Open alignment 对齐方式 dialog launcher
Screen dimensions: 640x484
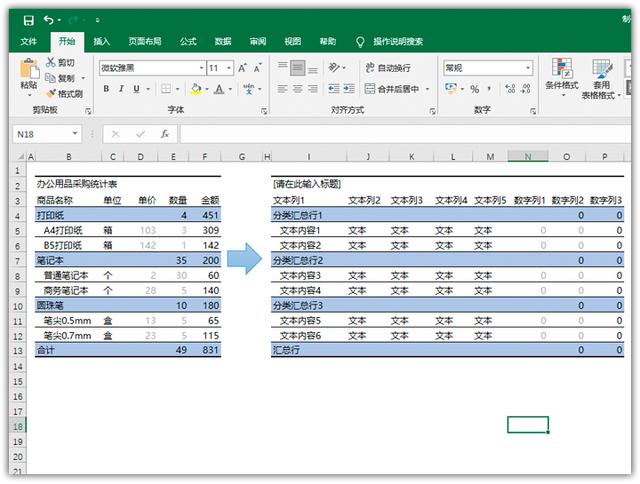432,111
